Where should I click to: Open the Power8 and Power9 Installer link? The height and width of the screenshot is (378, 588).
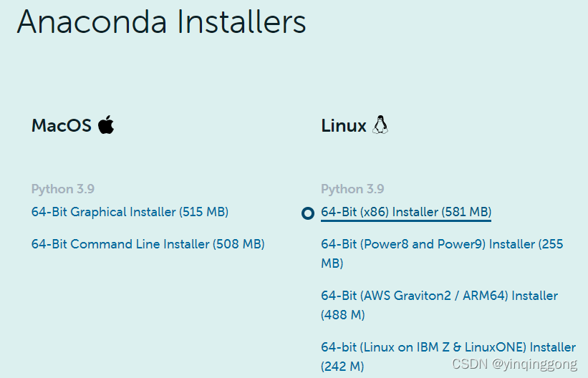442,253
